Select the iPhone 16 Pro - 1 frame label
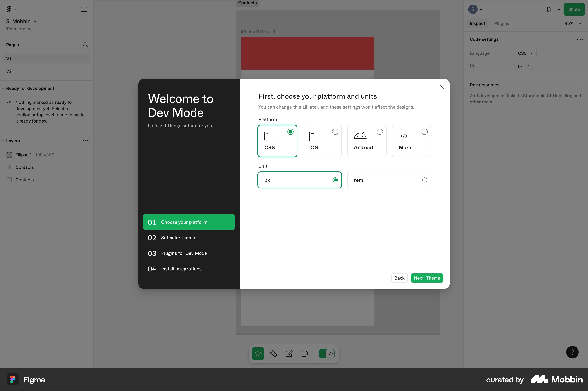The height and width of the screenshot is (391, 588). (x=258, y=32)
